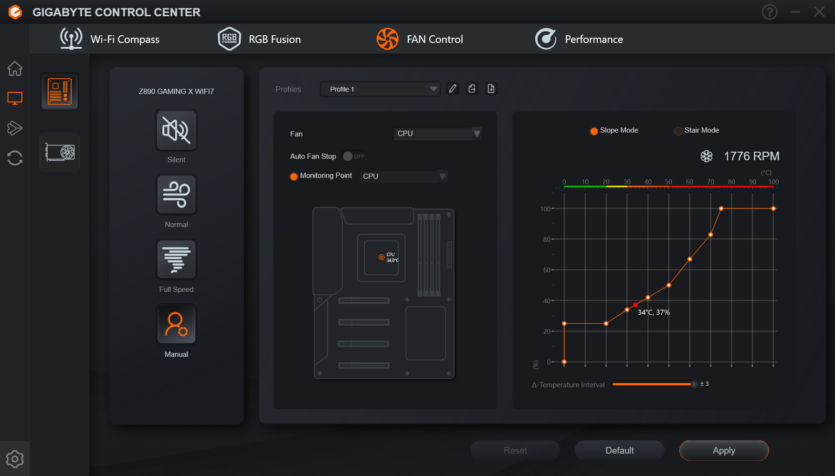Click the pencil icon to rename the profile

tap(453, 89)
